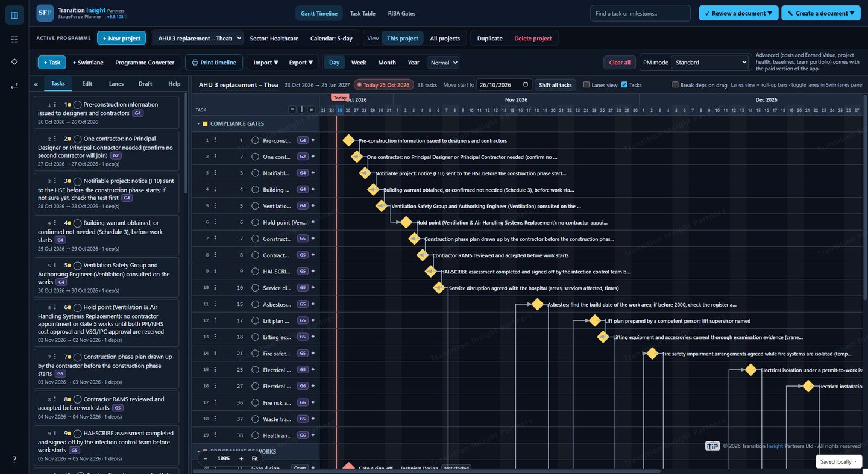Collapse the left task panel with chevrons
The width and height of the screenshot is (868, 474).
[x=36, y=84]
